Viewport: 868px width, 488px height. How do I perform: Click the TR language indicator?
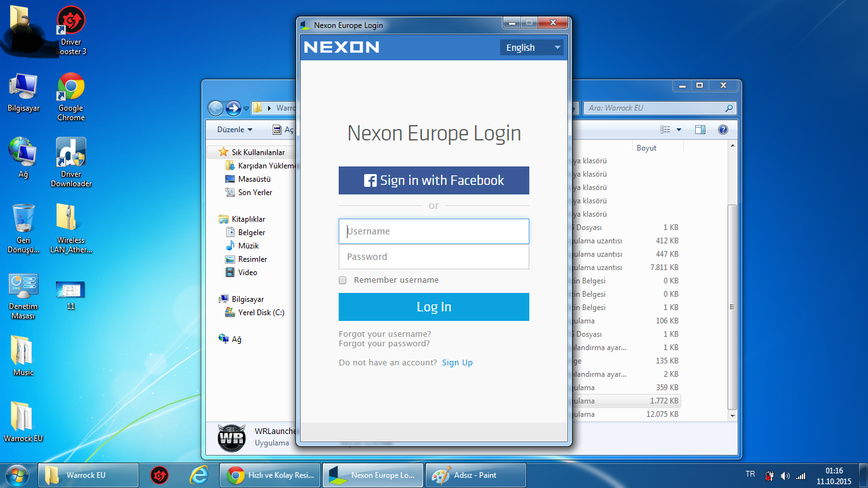[750, 475]
